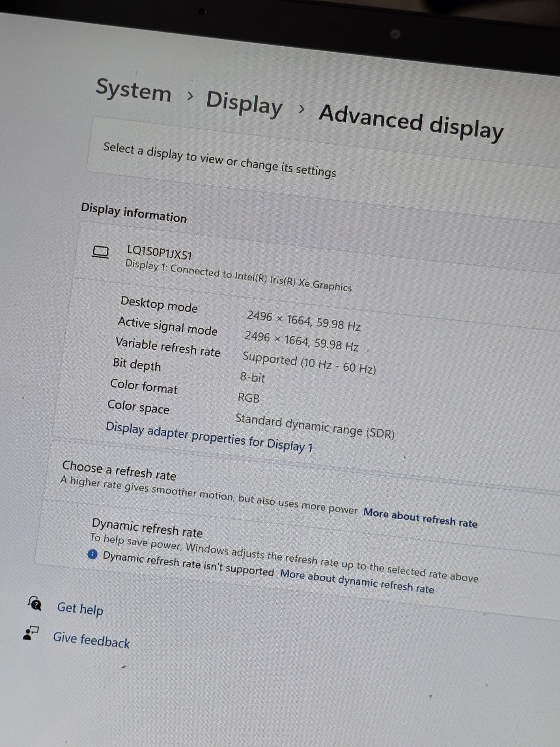Screen dimensions: 560x747
Task: Click the Color format label
Action: pos(144,386)
